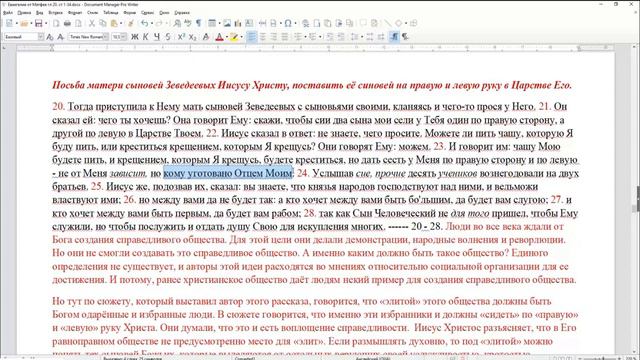Click the Line spacing icon
The width and height of the screenshot is (640, 360).
[x=355, y=37]
